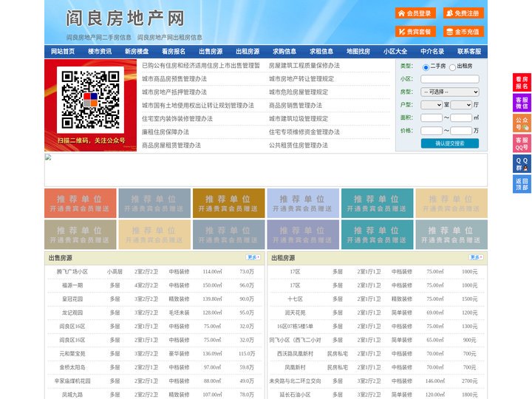Viewport: 532px width, 399px height.
Task: Open the 未央路与北二环立交向 rental listing
Action: click(295, 381)
